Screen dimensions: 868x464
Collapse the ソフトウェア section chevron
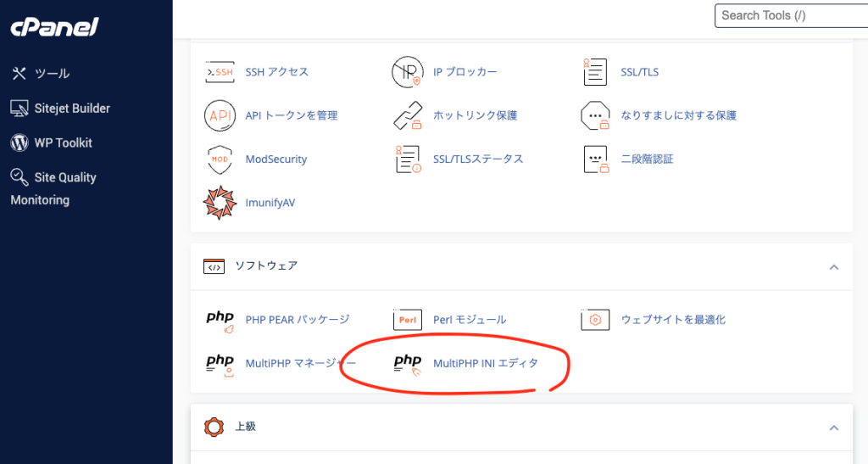[833, 267]
